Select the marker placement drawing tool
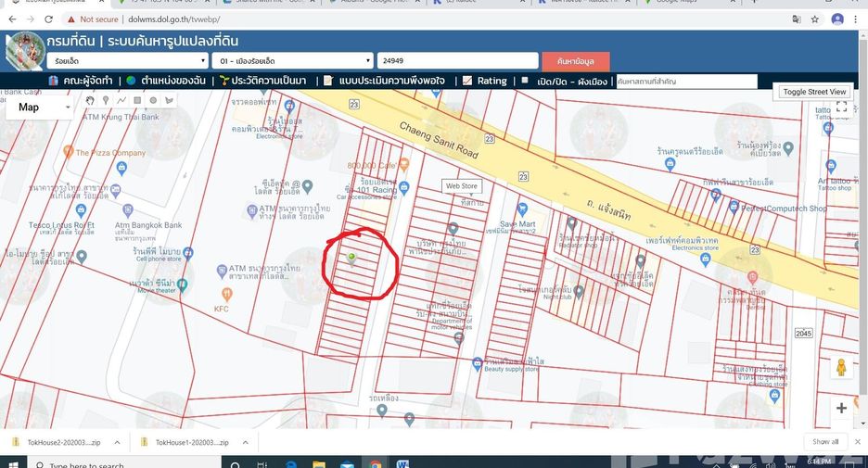The height and width of the screenshot is (468, 868). pos(106,100)
